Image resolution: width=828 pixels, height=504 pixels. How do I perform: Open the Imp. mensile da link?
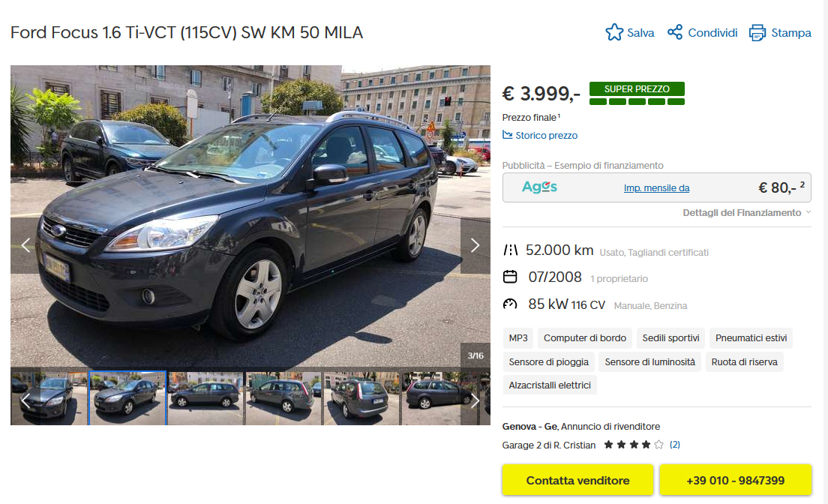click(x=656, y=188)
